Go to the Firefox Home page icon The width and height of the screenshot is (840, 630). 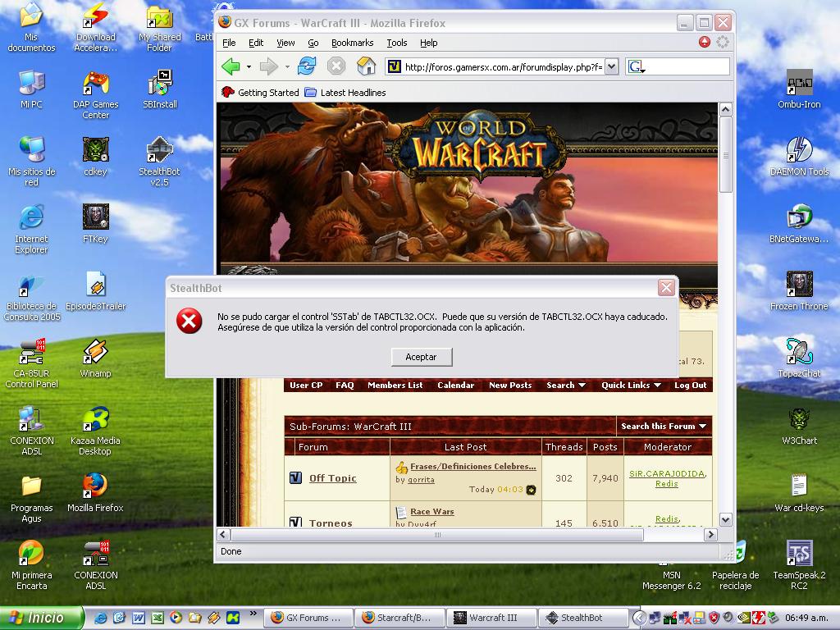click(367, 66)
